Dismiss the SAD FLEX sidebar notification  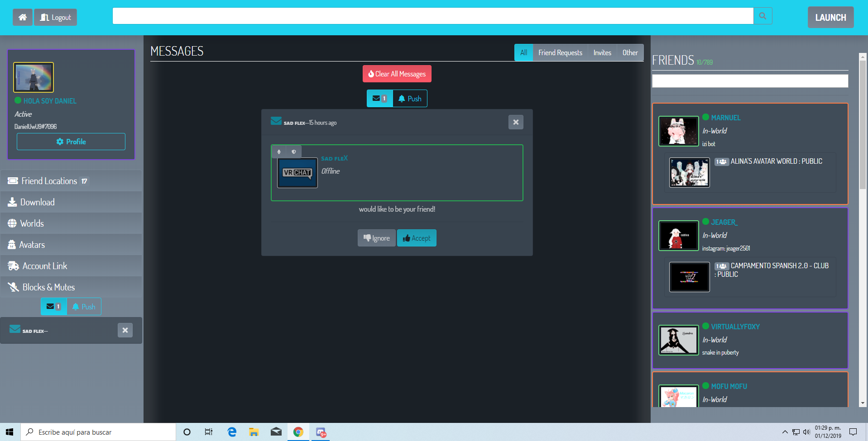pos(125,330)
